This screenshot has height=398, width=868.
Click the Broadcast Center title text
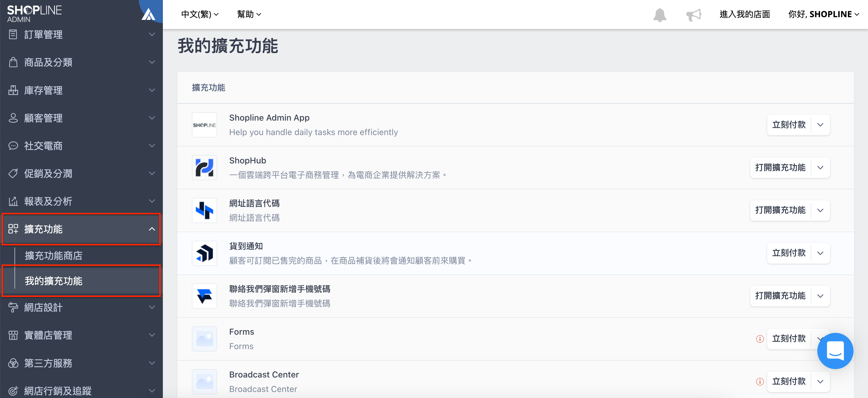[264, 374]
